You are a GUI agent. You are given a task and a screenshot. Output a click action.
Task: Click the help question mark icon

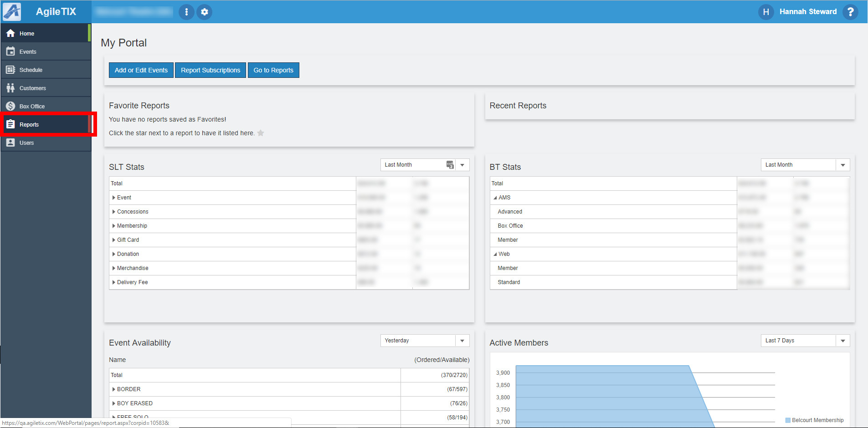coord(850,12)
